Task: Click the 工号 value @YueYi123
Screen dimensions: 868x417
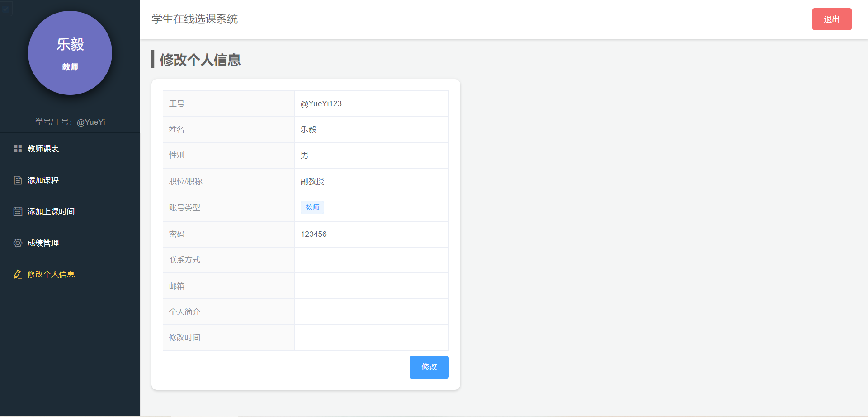Action: pyautogui.click(x=321, y=103)
